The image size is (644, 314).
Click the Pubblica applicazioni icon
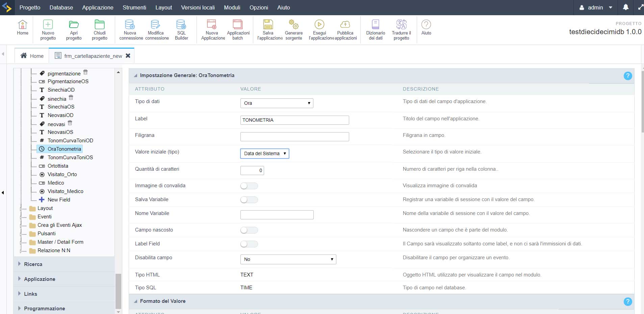345,30
